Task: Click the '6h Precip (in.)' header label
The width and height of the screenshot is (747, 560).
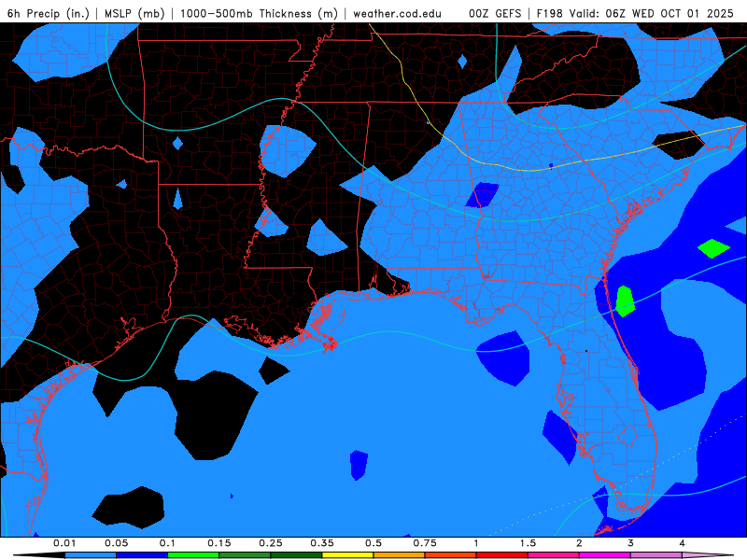Action: point(49,13)
